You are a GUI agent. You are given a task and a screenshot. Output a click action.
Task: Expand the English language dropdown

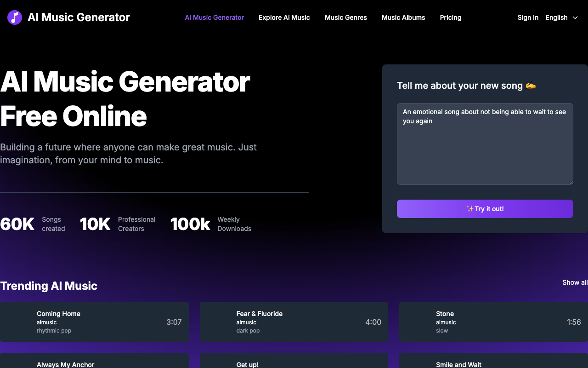pos(562,17)
